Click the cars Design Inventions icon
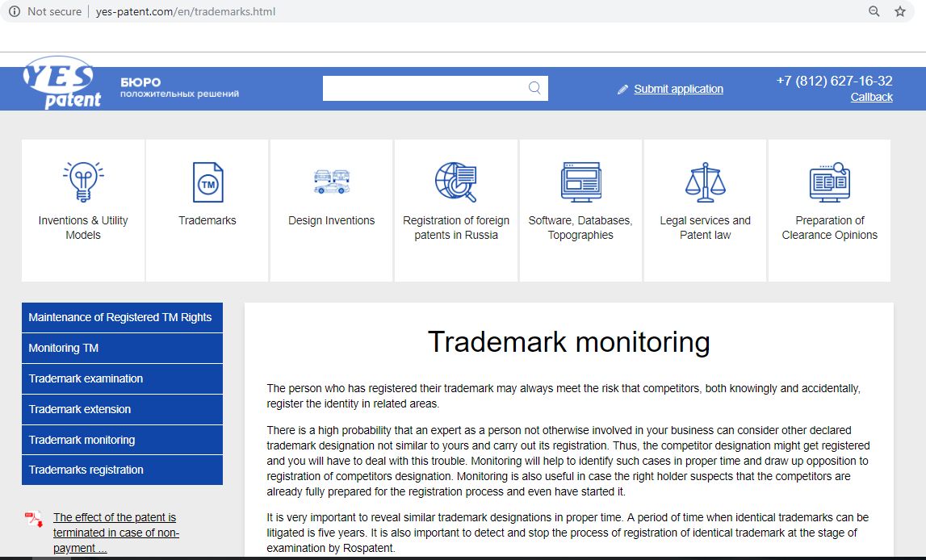This screenshot has height=560, width=926. click(x=331, y=182)
